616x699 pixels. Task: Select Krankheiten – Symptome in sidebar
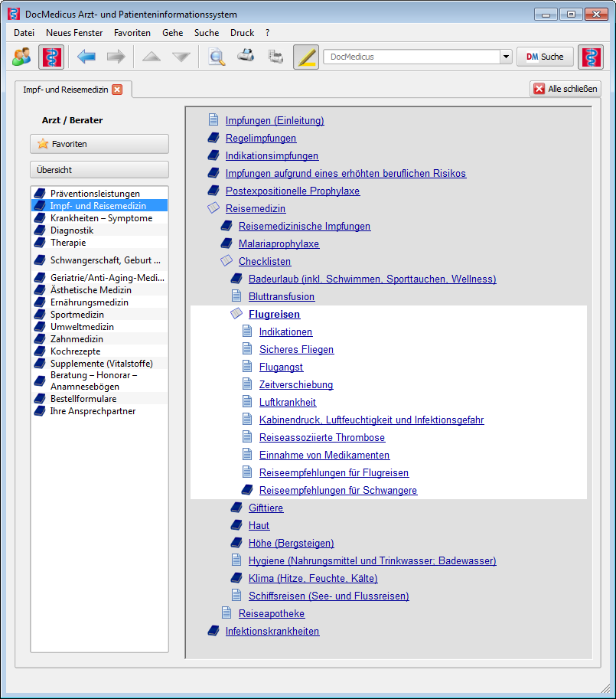pos(99,218)
